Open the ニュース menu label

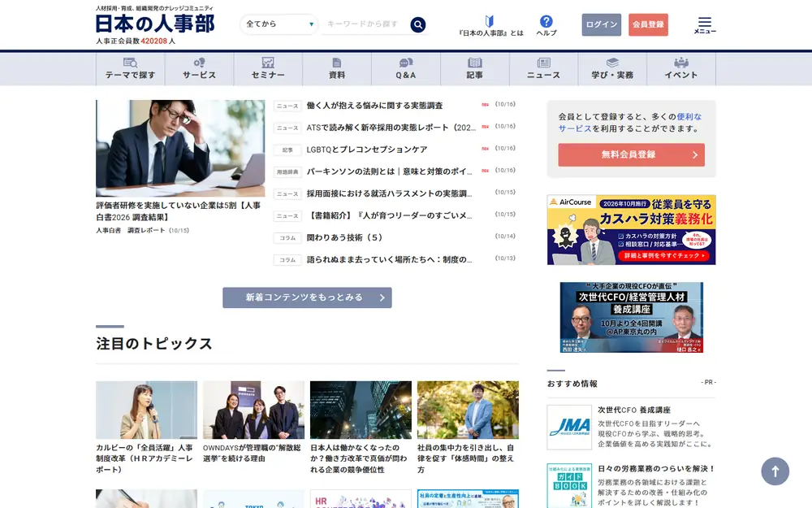point(543,75)
